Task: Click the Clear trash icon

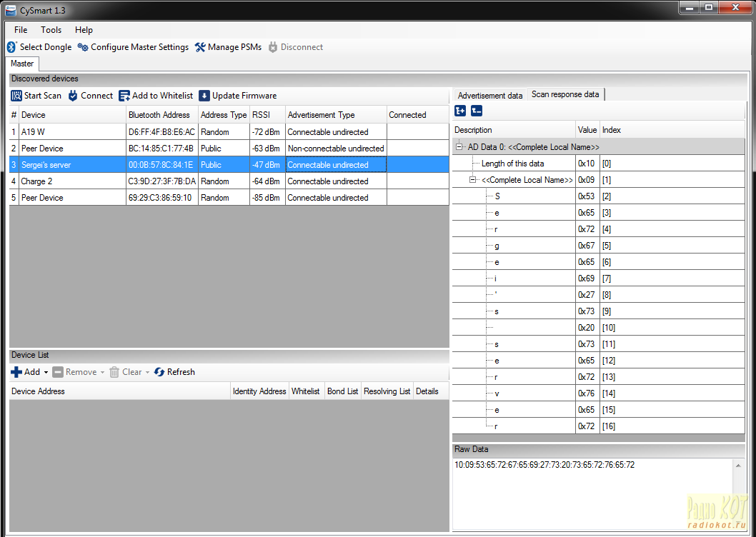Action: (x=114, y=372)
